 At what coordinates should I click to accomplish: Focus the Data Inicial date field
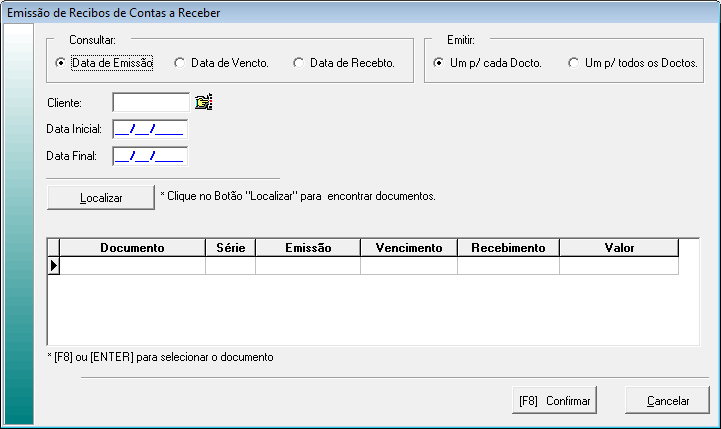click(x=150, y=128)
